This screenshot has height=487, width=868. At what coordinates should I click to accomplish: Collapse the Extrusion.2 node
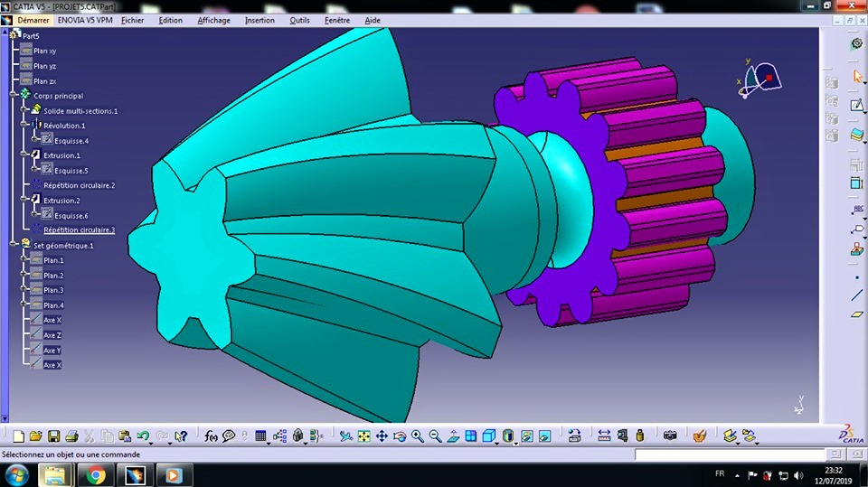click(24, 199)
